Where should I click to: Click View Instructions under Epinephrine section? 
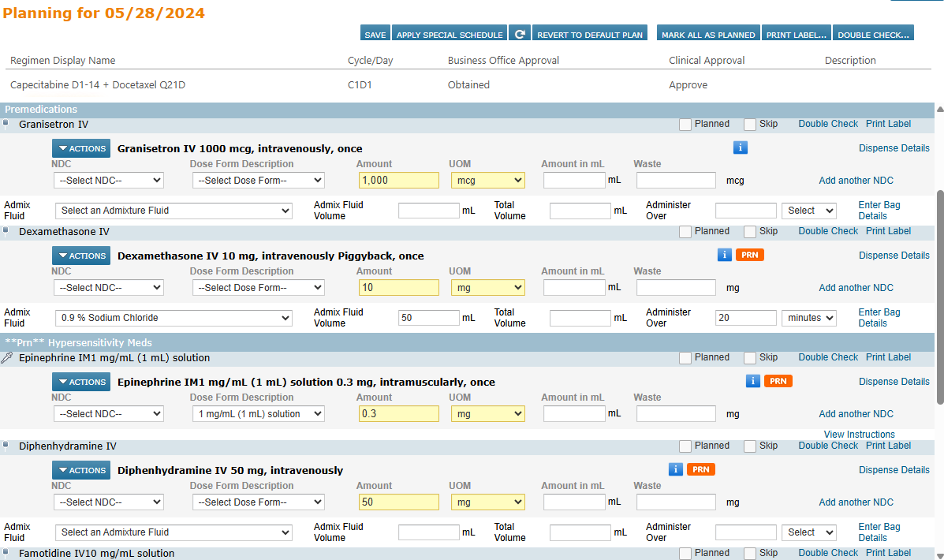tap(860, 434)
